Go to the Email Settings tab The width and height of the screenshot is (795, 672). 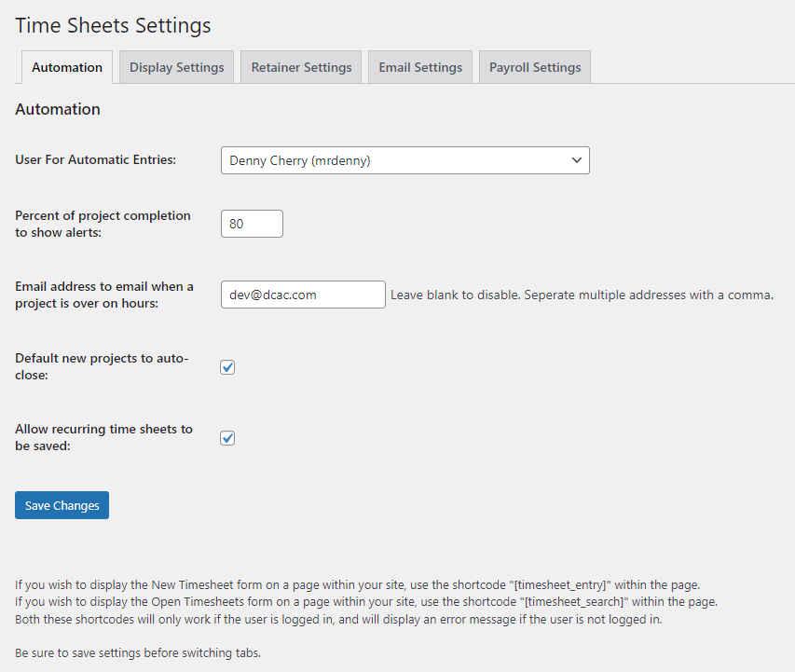[420, 67]
